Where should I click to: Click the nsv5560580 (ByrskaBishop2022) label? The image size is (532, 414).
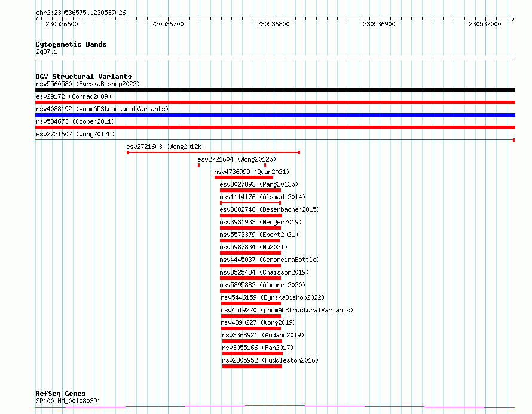88,84
